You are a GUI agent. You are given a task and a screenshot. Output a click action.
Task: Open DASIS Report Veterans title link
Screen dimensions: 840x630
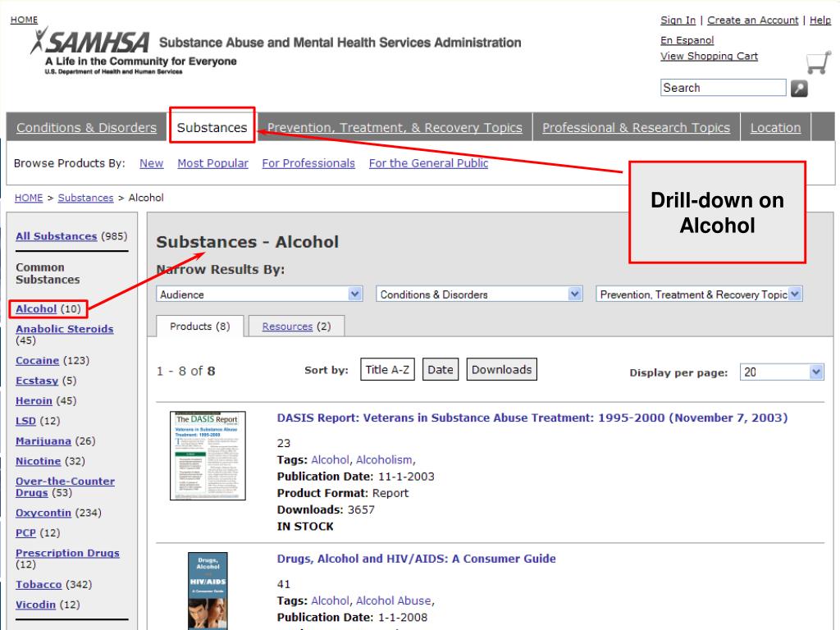pyautogui.click(x=532, y=418)
